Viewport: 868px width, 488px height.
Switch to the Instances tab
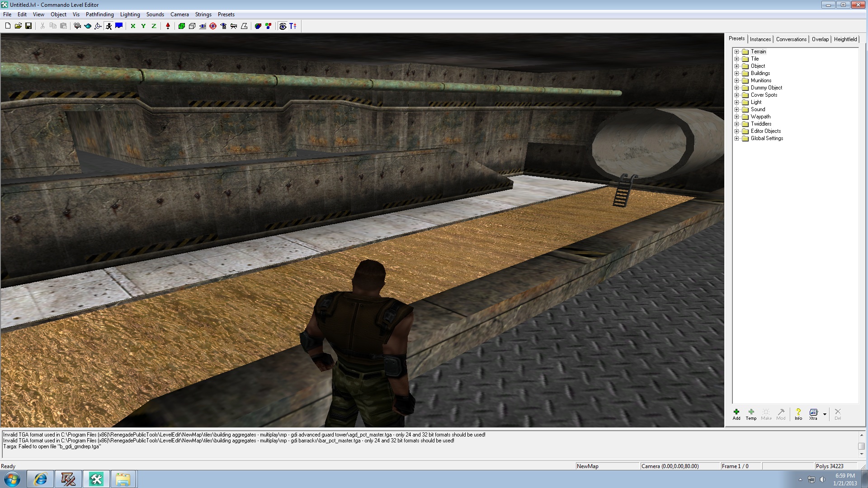760,39
